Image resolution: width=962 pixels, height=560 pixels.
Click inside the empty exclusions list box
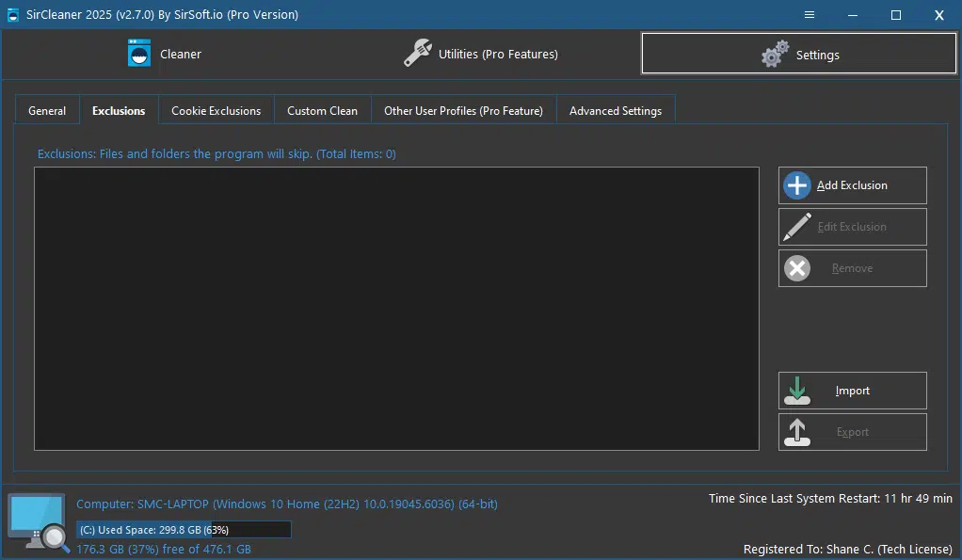coord(396,309)
